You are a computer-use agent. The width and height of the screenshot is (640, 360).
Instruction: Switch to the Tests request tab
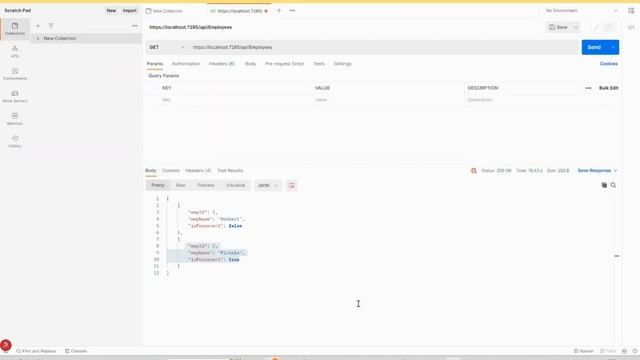[319, 64]
